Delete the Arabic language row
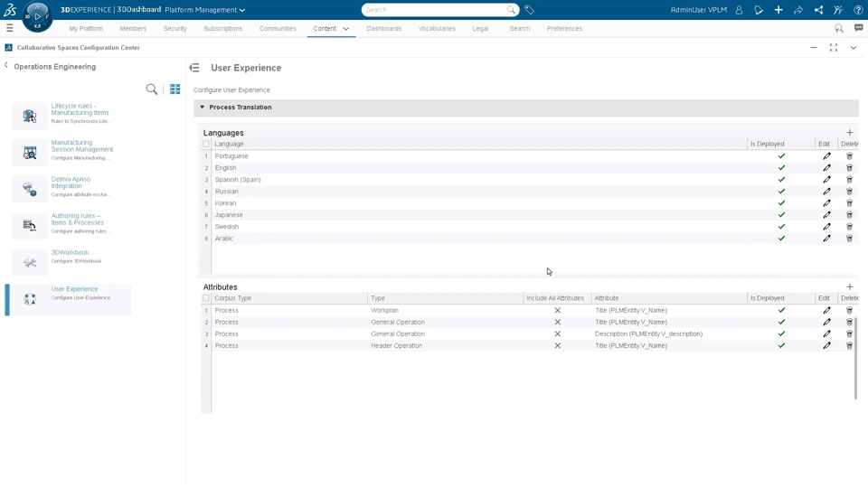868x488 pixels. click(x=849, y=239)
